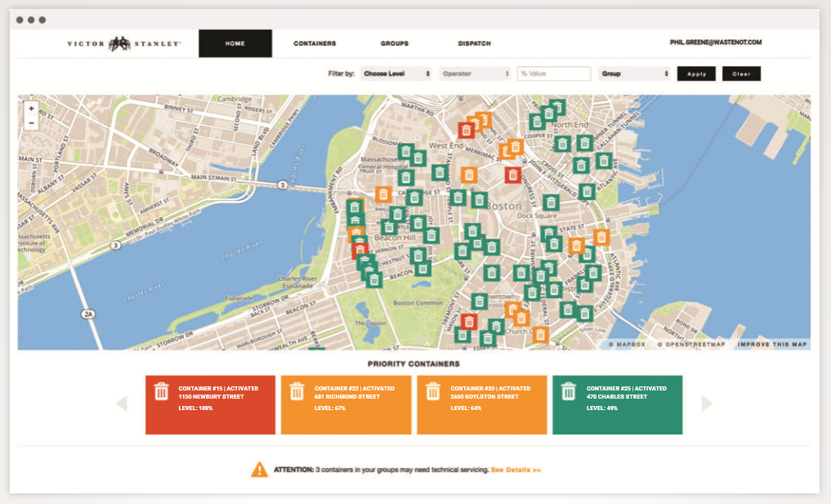Select red container marker near Tremont St
The image size is (831, 504).
click(468, 321)
